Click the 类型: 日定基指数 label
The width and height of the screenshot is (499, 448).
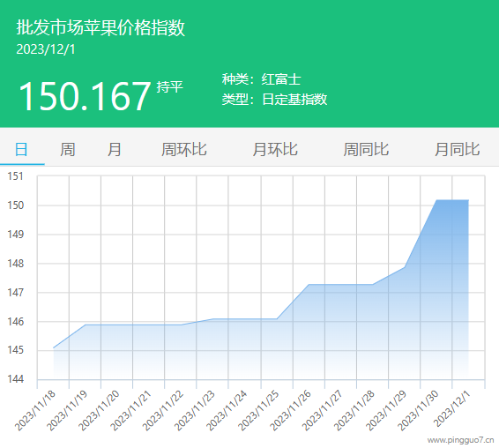[x=274, y=99]
